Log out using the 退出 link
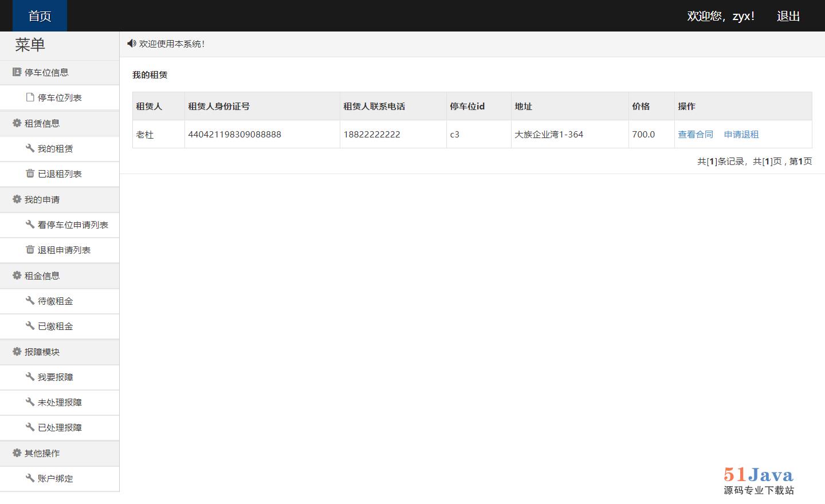The image size is (825, 504). (788, 16)
